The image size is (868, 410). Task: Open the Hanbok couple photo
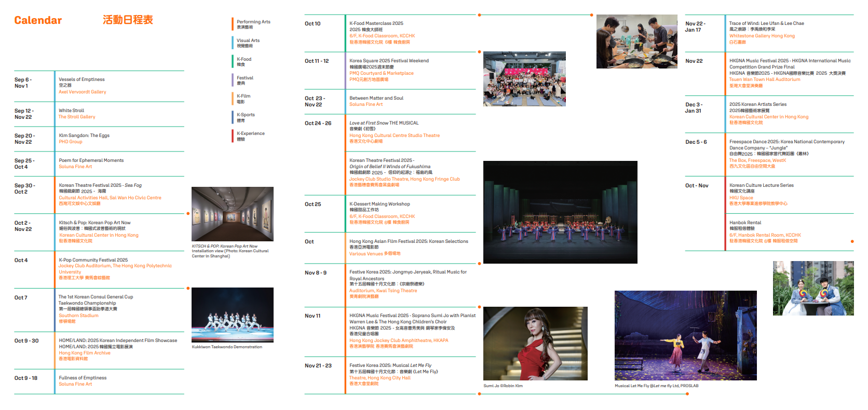pos(813,288)
